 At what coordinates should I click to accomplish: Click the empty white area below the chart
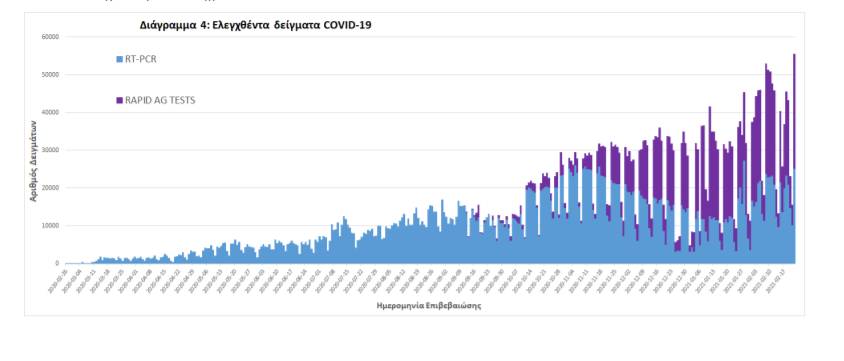point(422,338)
